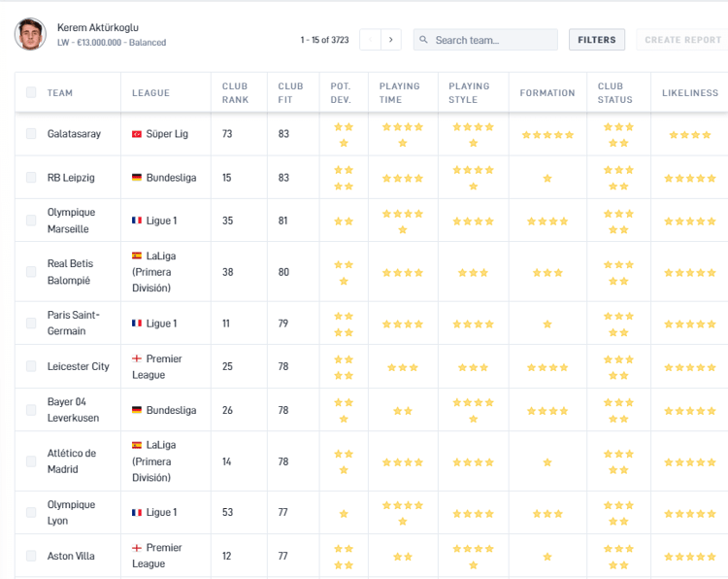This screenshot has height=579, width=728.
Task: Open the FILTERS panel
Action: coord(597,40)
